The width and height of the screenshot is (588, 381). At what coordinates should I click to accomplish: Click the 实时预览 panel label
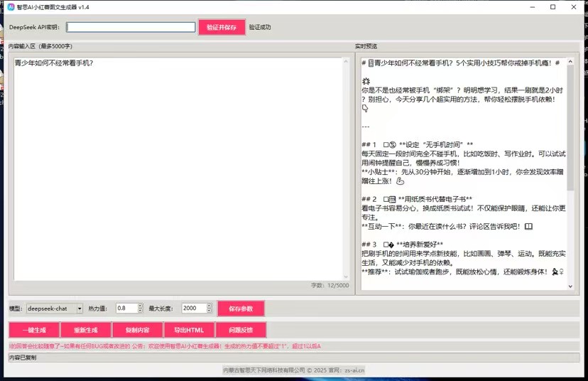point(366,46)
